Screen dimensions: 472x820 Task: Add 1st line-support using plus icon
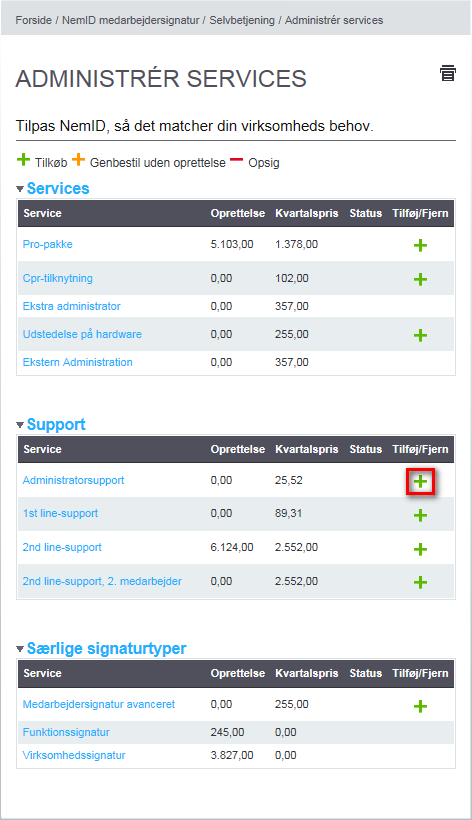[420, 515]
